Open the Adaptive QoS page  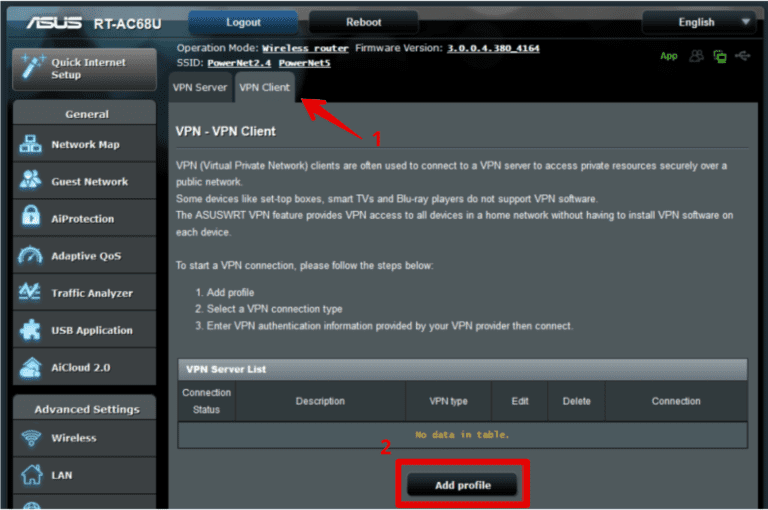(x=85, y=256)
